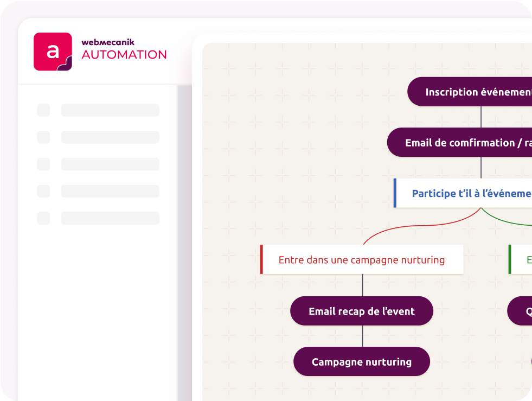
Task: Select the "Email de comfirmation" node
Action: 461,143
